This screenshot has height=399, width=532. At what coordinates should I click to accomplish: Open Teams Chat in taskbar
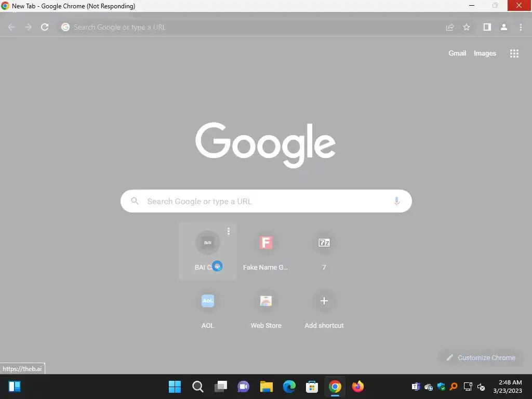point(243,387)
